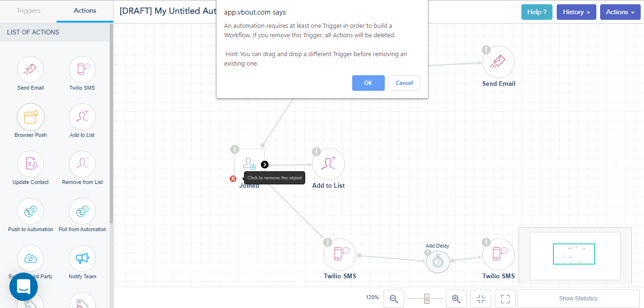644x308 pixels.
Task: Adjust the canvas zoom slider handle
Action: 427,299
